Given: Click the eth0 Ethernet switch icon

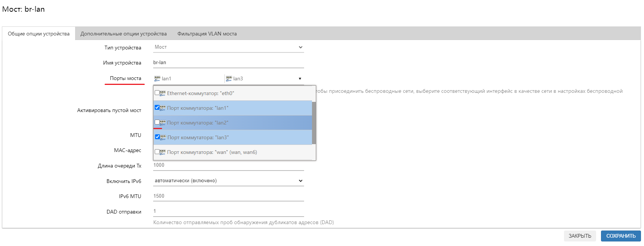Looking at the screenshot, I should [163, 93].
